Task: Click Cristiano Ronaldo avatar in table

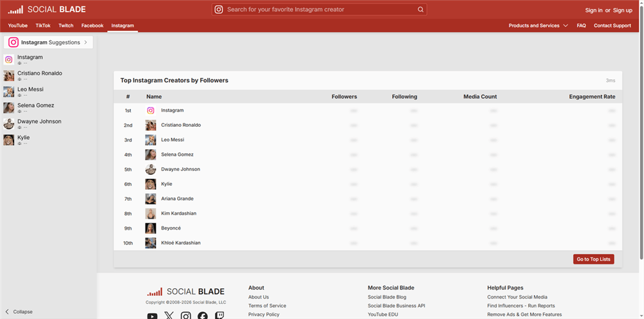Action: [151, 125]
